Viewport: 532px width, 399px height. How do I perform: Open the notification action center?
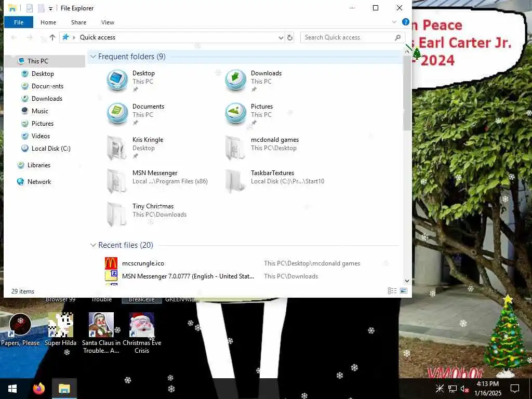point(515,389)
